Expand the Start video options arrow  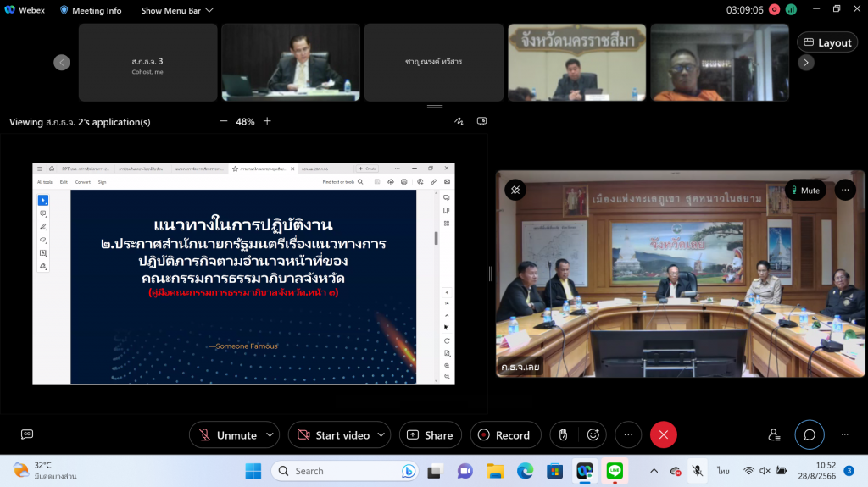click(381, 434)
